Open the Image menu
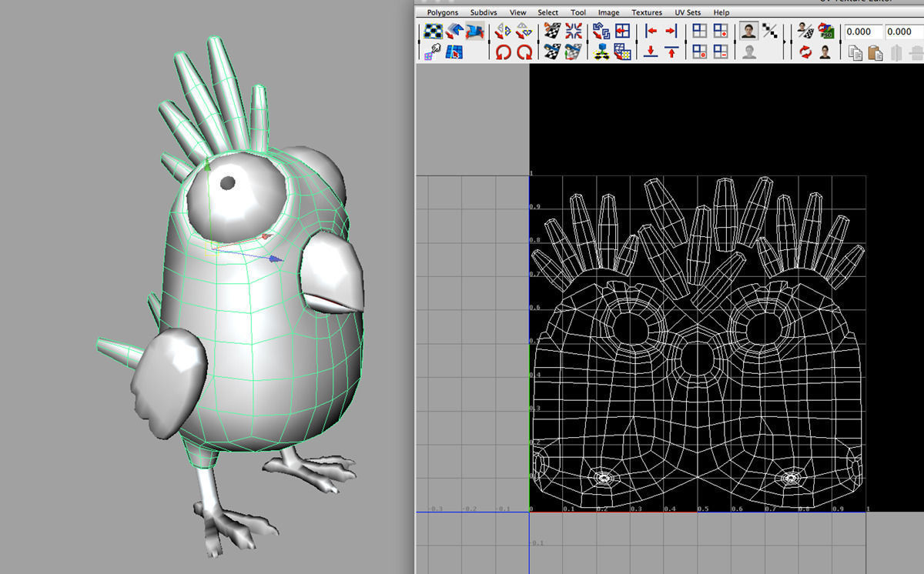 608,13
